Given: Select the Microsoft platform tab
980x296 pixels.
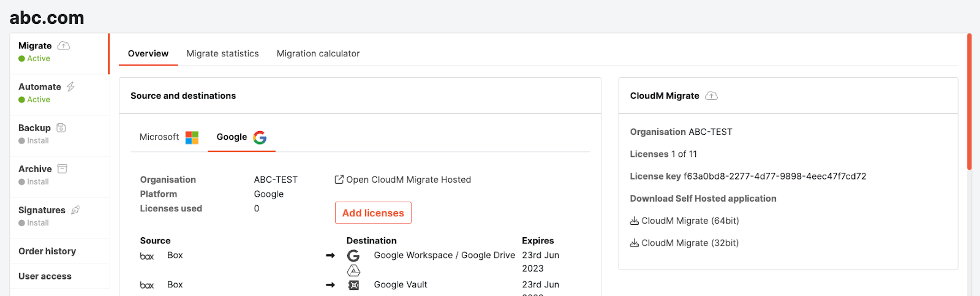Looking at the screenshot, I should click(169, 137).
